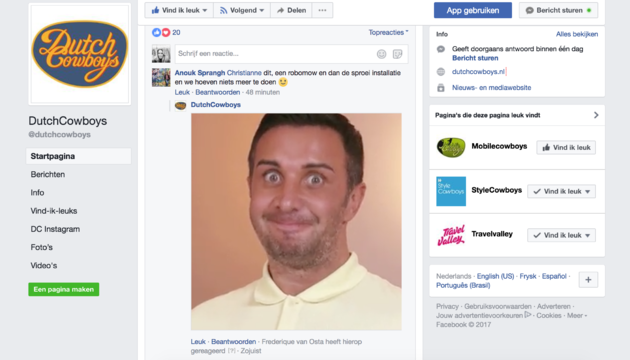
Task: Open the man's face photo in reply
Action: pyautogui.click(x=296, y=222)
